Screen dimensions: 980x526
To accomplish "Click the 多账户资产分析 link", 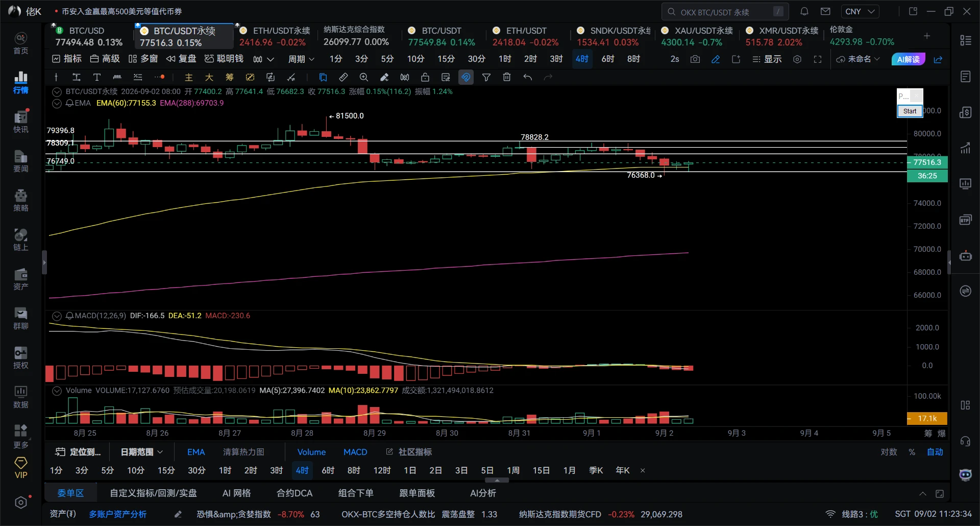I will (118, 514).
